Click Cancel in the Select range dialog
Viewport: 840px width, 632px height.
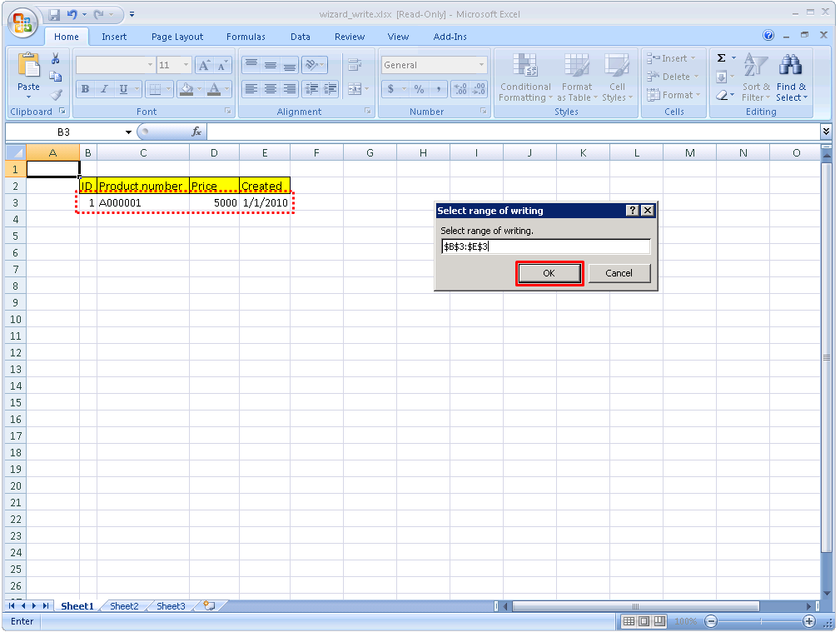click(x=619, y=272)
